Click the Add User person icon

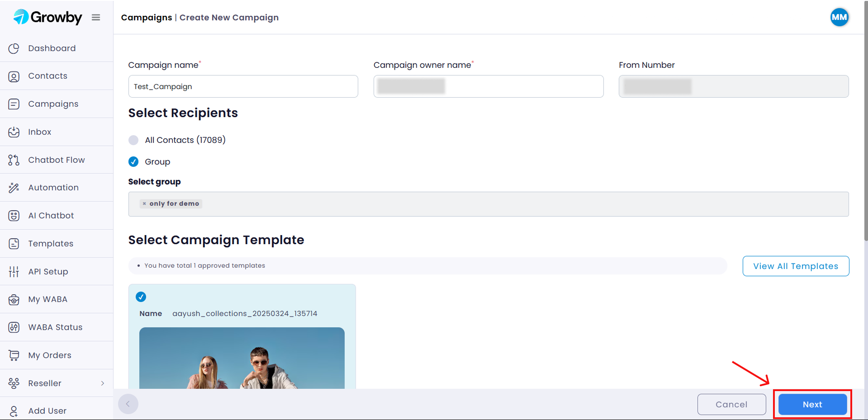[14, 411]
